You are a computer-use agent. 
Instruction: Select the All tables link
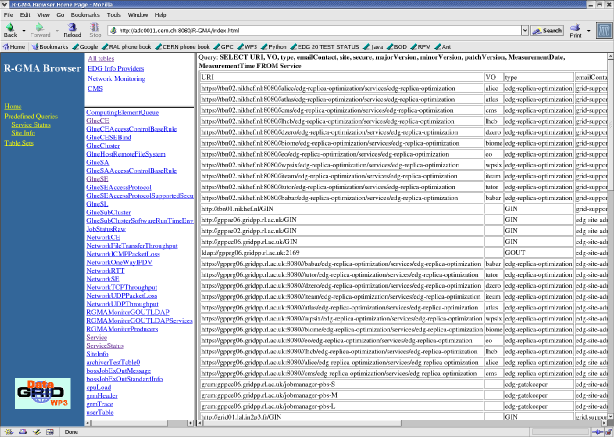pyautogui.click(x=101, y=58)
